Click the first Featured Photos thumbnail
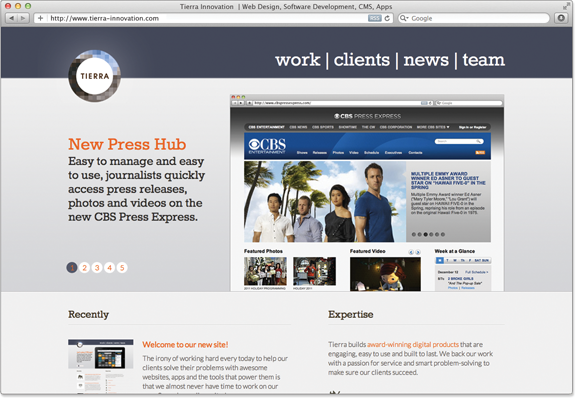Screen dimensions: 576x398 coord(265,271)
